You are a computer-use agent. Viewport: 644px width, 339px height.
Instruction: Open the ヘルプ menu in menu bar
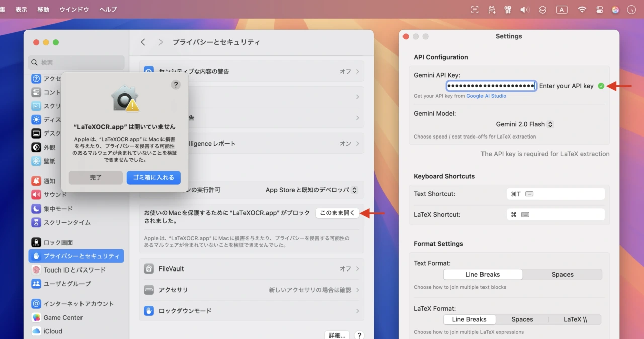108,10
